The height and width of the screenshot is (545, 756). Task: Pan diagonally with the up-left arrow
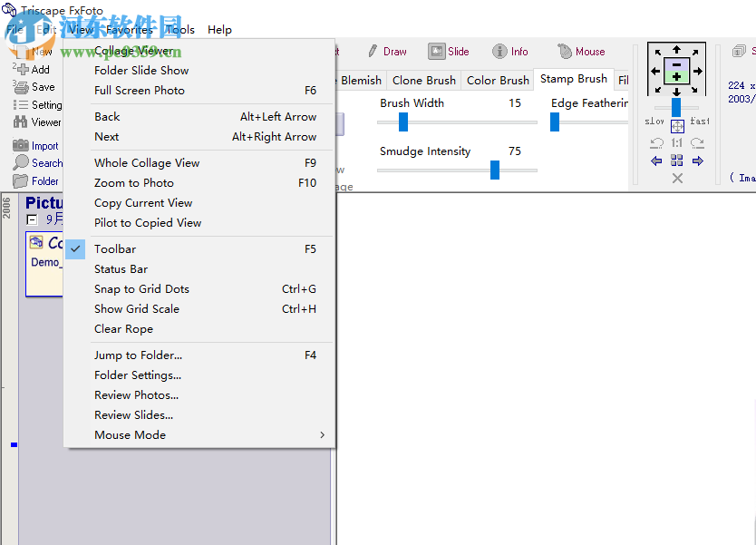pyautogui.click(x=658, y=52)
